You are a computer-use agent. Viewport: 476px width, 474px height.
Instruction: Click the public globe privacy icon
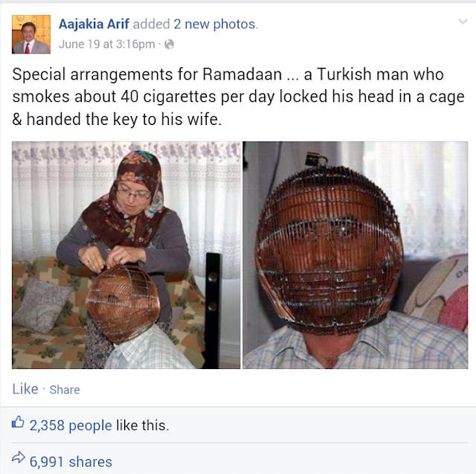click(169, 45)
